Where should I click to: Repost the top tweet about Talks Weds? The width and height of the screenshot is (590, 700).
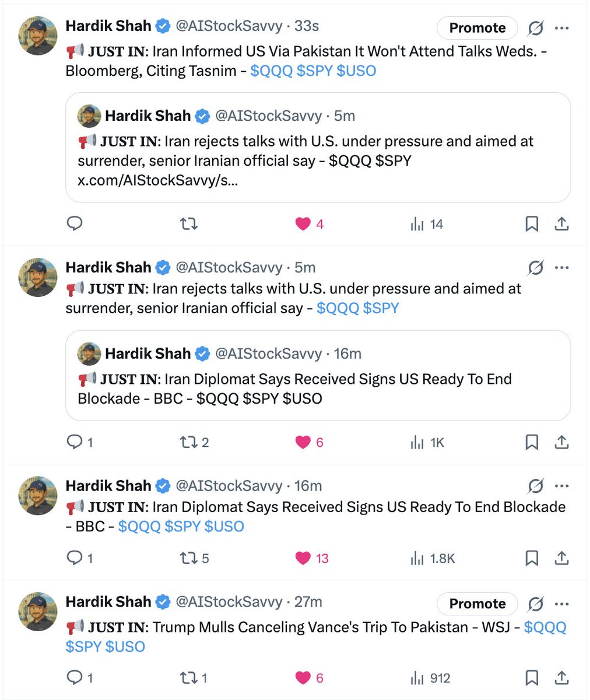click(x=189, y=223)
